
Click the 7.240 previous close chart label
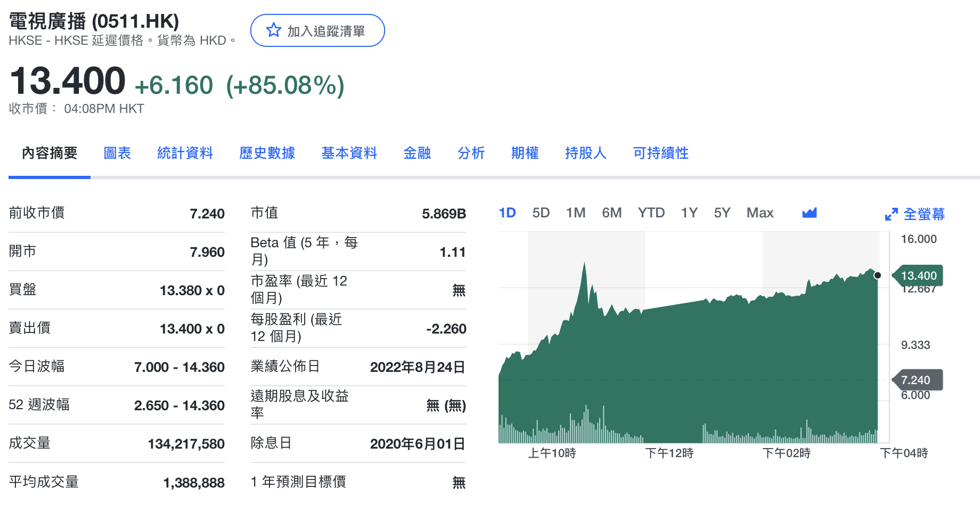click(x=916, y=380)
